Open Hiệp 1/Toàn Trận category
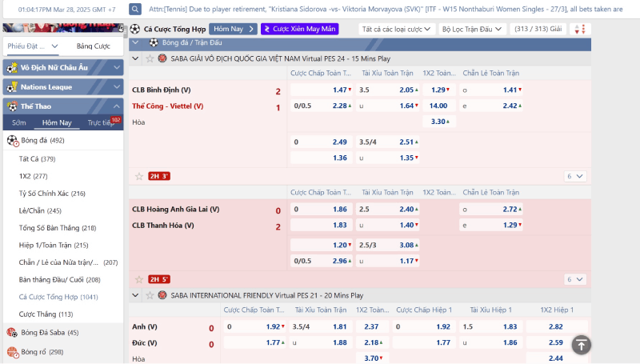This screenshot has height=364, width=640. 54,246
